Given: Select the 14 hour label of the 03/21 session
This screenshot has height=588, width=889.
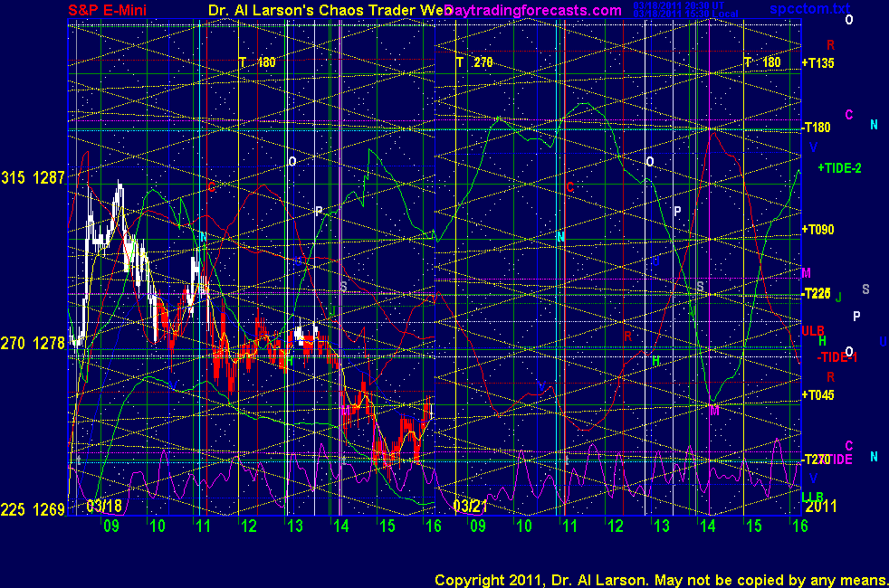Looking at the screenshot, I should tap(708, 526).
